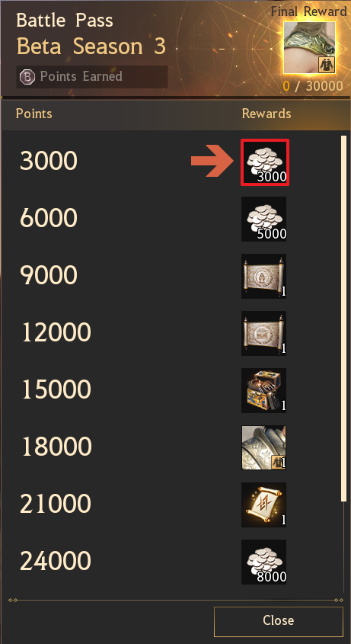Select the 15000 points tier label

(56, 389)
